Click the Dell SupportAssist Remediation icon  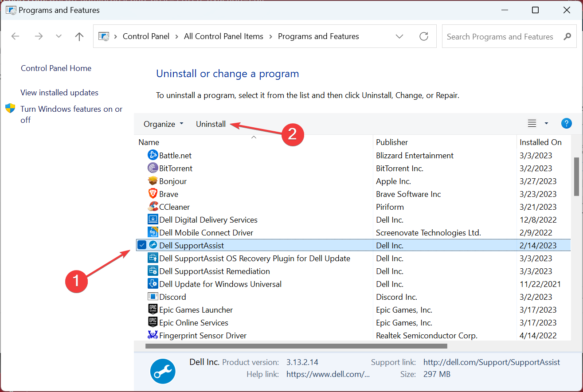[x=153, y=271]
